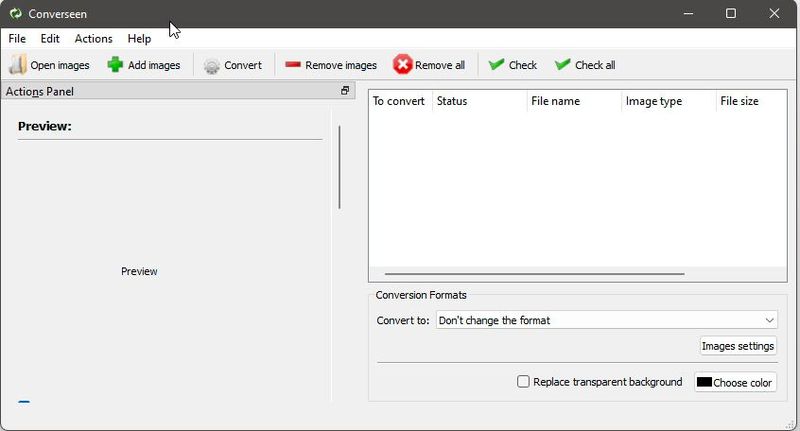
Task: Click the Converseen app logo in title bar
Action: pos(15,14)
